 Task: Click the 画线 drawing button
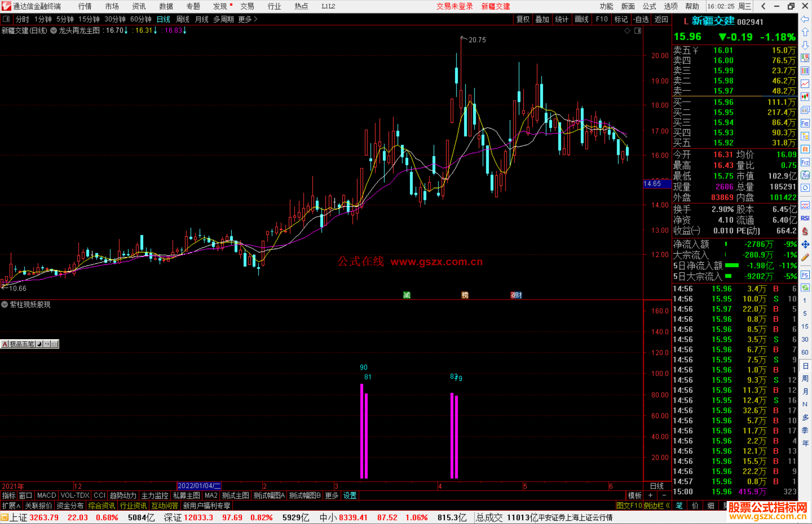tap(582, 19)
